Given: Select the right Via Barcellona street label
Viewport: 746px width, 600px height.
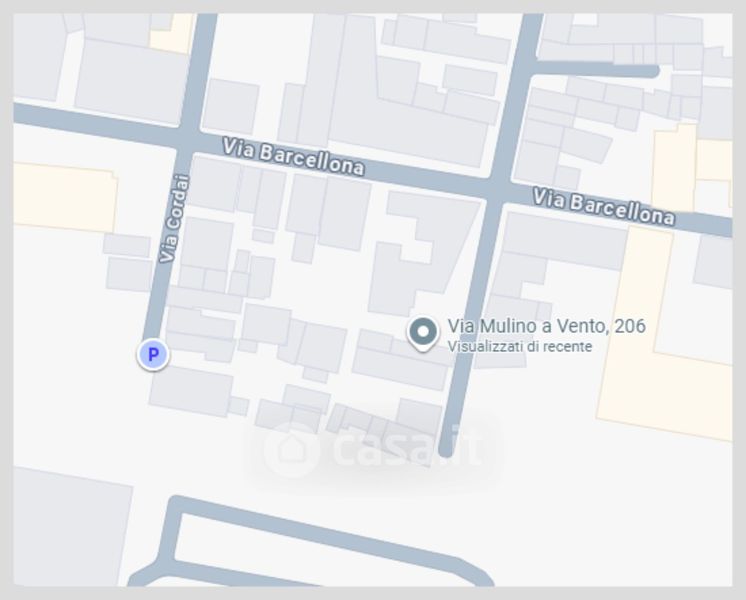Looking at the screenshot, I should [603, 207].
